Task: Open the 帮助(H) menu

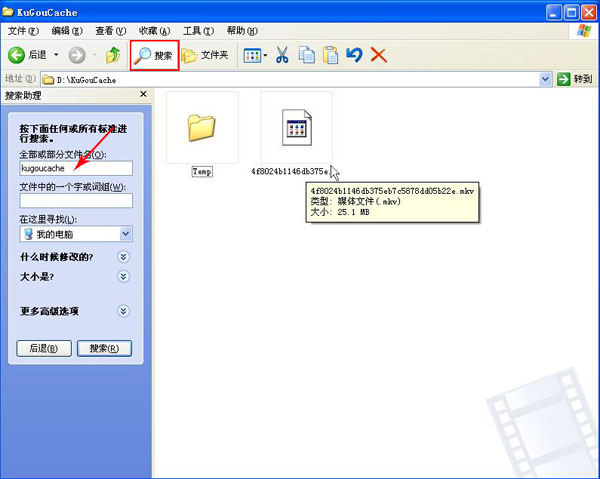Action: tap(242, 31)
